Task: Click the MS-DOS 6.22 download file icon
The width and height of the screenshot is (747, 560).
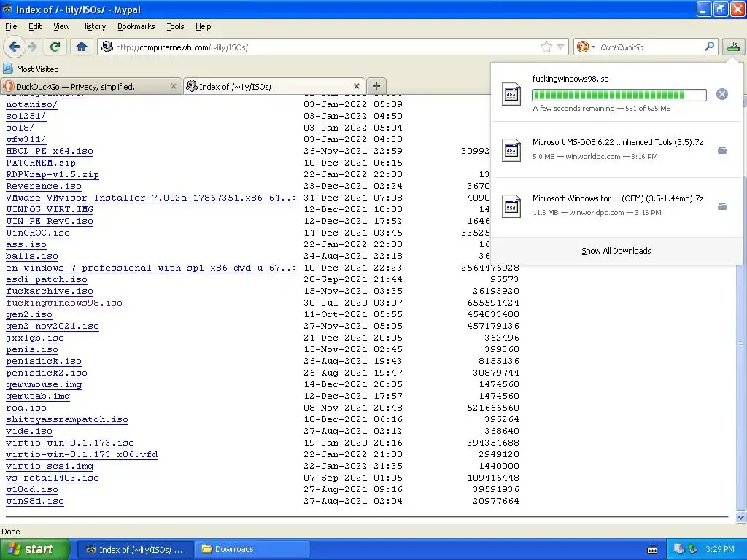Action: point(511,150)
